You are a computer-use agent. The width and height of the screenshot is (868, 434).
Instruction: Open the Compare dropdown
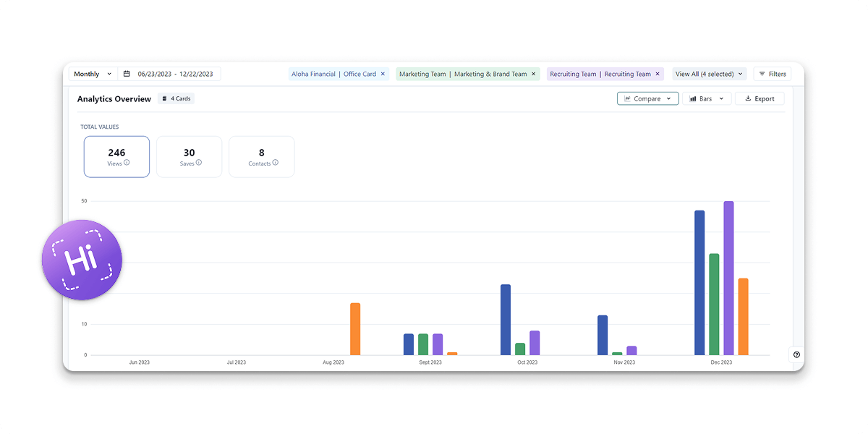[x=647, y=98]
